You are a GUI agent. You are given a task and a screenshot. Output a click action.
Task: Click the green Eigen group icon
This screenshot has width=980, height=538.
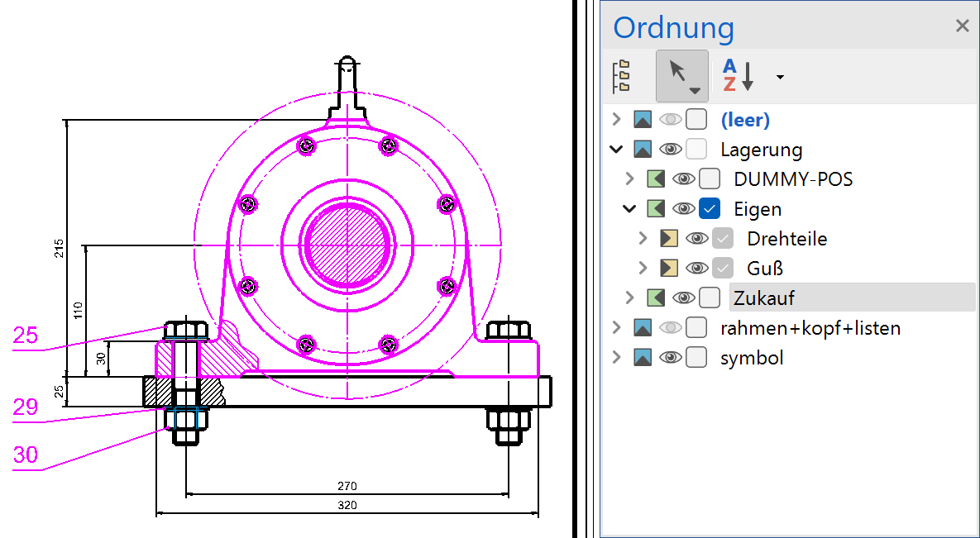coord(656,209)
